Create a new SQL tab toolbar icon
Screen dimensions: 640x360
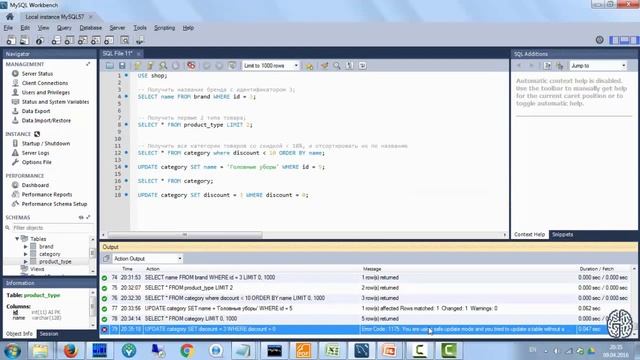coord(11,40)
